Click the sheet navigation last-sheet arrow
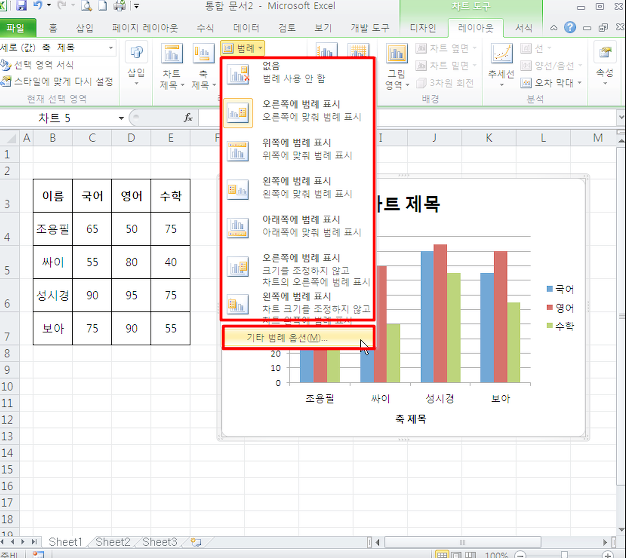 [34, 542]
